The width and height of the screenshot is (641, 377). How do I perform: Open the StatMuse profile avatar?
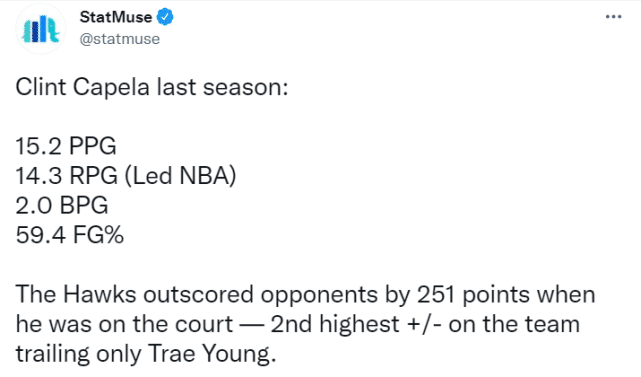click(40, 29)
